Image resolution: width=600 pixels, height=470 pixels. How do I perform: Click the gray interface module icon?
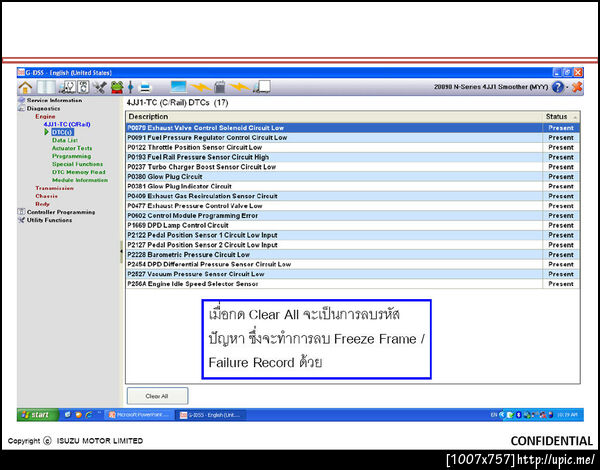point(219,87)
